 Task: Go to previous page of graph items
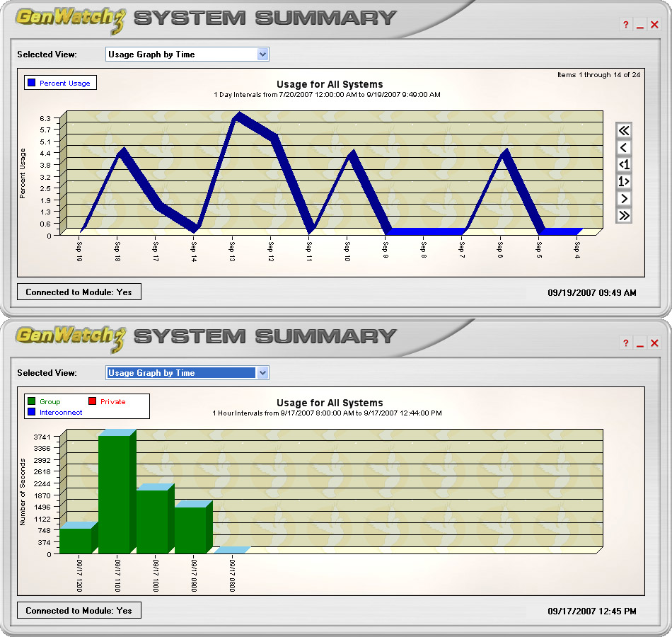(x=623, y=147)
